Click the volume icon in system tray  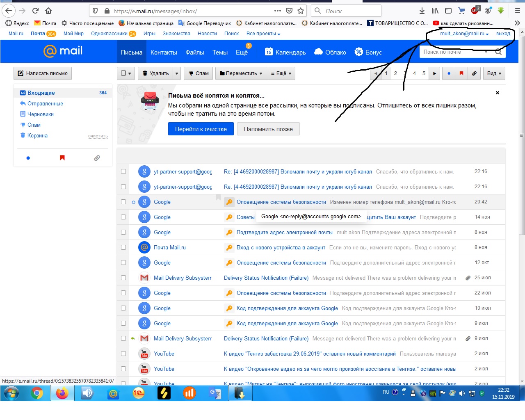click(462, 393)
